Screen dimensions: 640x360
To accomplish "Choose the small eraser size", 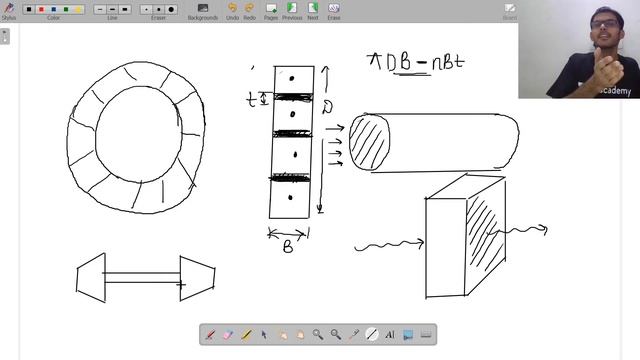I will pos(146,9).
